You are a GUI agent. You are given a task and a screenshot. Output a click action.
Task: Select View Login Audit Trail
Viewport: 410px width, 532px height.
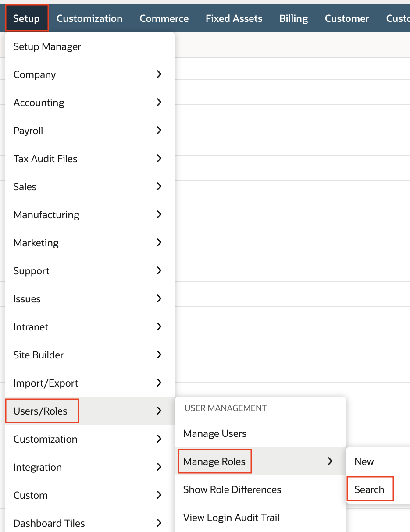[231, 518]
